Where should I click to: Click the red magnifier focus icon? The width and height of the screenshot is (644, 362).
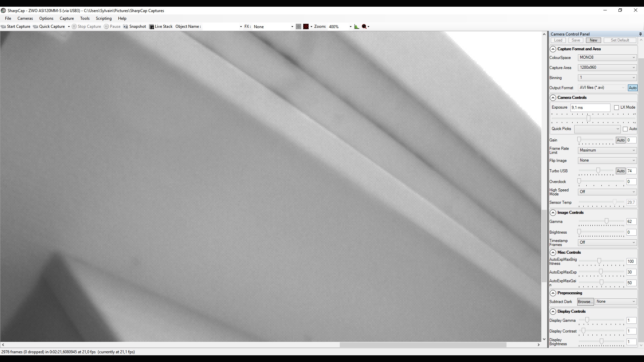pyautogui.click(x=364, y=26)
